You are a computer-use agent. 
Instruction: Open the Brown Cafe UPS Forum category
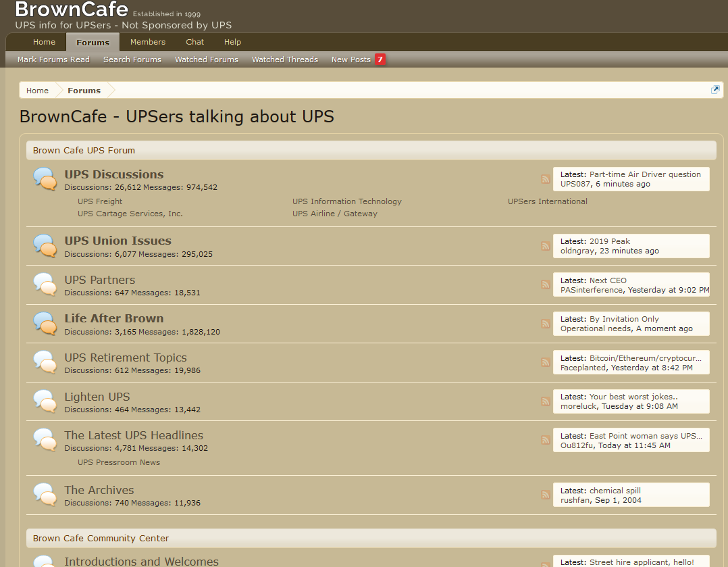pos(84,150)
